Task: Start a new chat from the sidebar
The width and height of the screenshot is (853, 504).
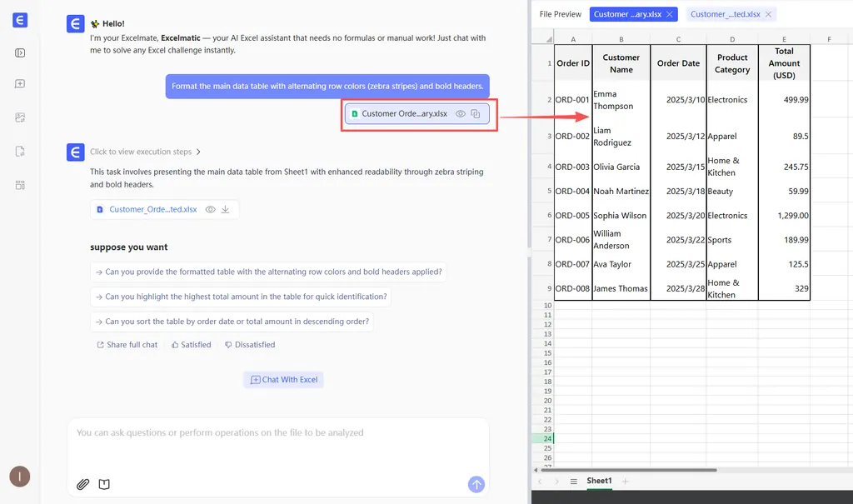Action: pos(20,84)
